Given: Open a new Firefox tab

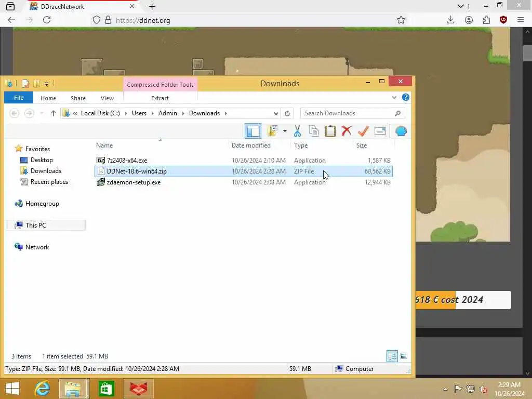Looking at the screenshot, I should point(152,6).
